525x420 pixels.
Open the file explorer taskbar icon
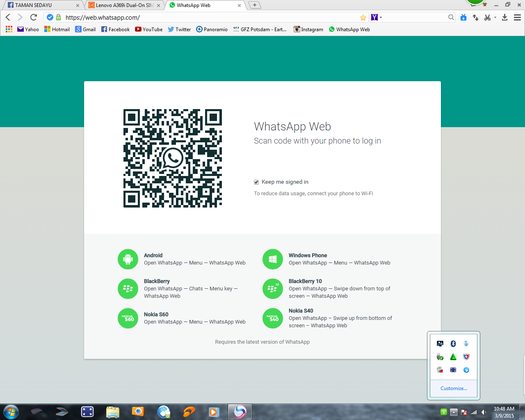(x=112, y=412)
